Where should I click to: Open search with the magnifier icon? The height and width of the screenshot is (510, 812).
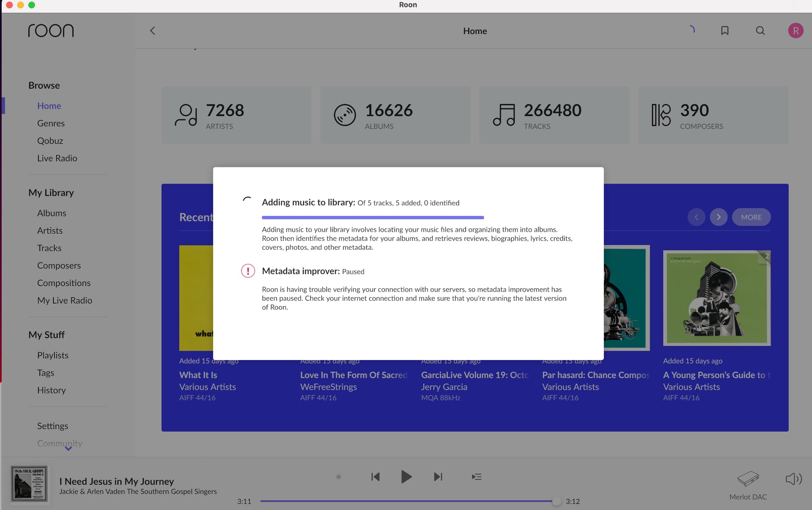tap(760, 30)
